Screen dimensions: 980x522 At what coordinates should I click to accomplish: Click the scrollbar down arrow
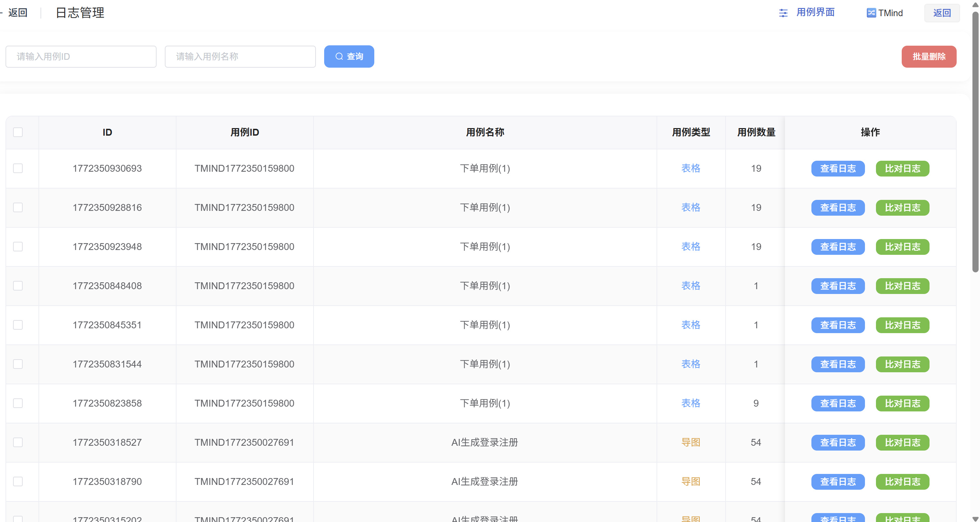pos(975,518)
